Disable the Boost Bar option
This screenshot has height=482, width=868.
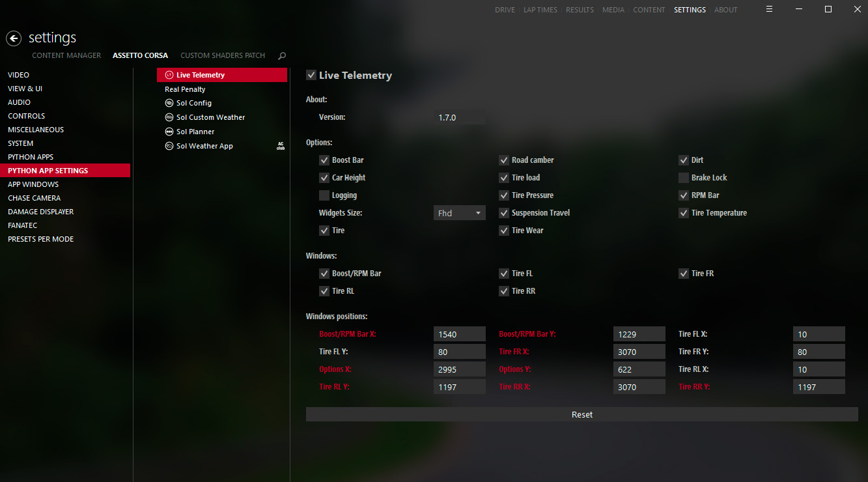point(324,160)
